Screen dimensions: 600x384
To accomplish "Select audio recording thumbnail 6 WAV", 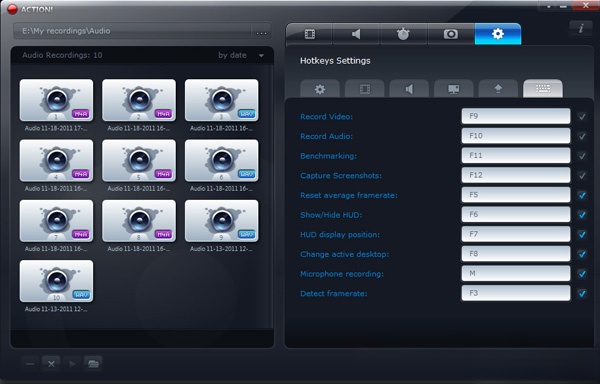I will click(222, 161).
